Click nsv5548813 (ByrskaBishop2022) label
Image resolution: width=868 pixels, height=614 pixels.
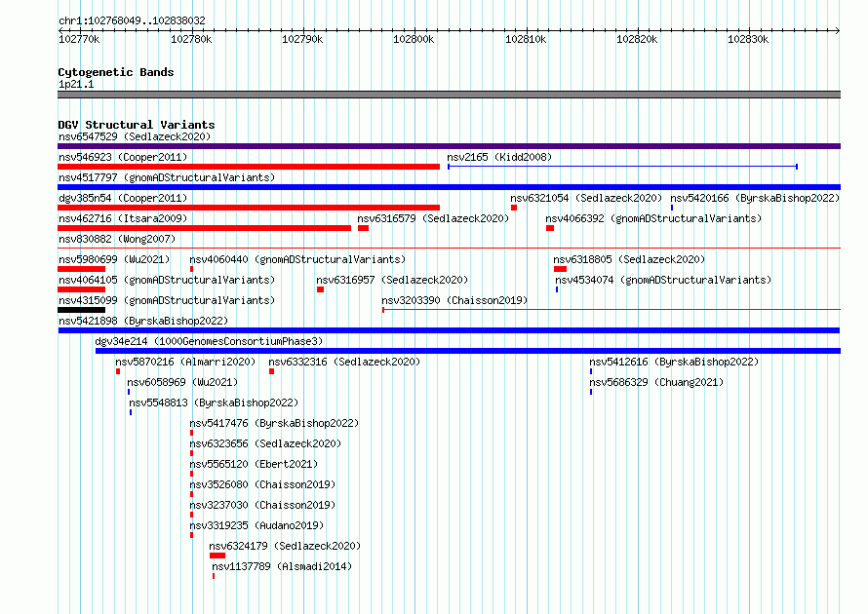[x=214, y=403]
